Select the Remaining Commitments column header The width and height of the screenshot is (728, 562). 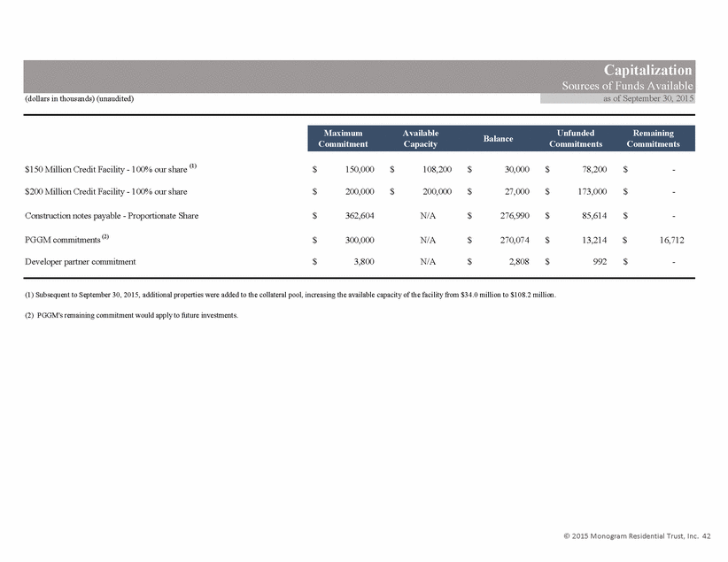click(x=654, y=138)
